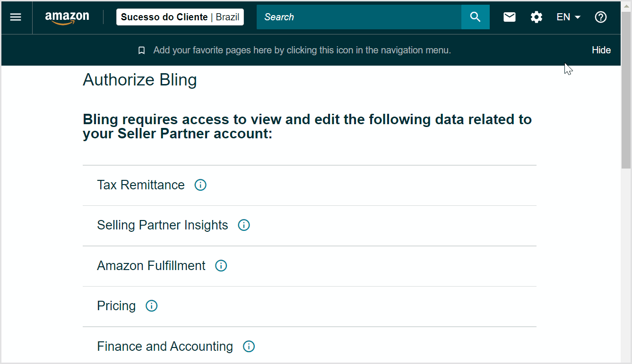This screenshot has height=364, width=632.
Task: Click the Authorize Bling heading
Action: tap(140, 80)
